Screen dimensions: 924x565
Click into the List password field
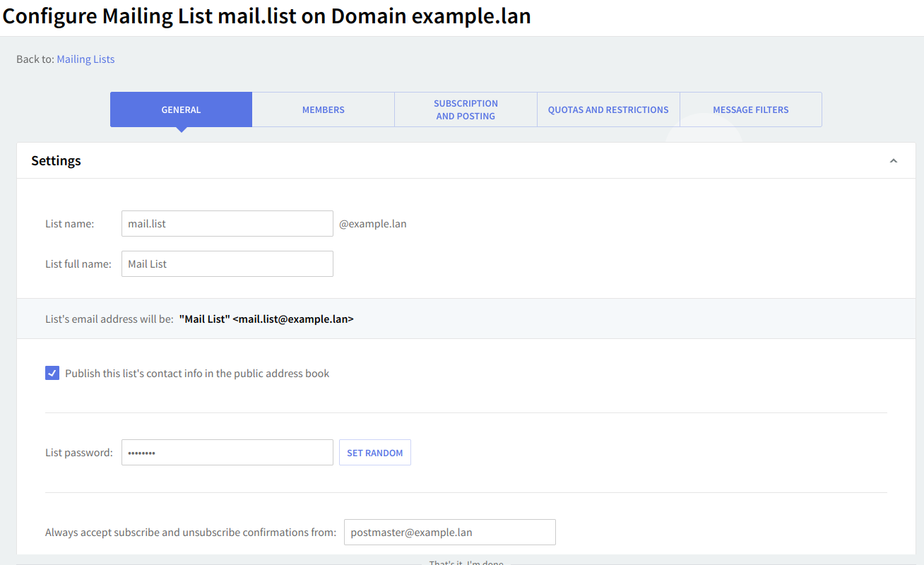tap(227, 453)
